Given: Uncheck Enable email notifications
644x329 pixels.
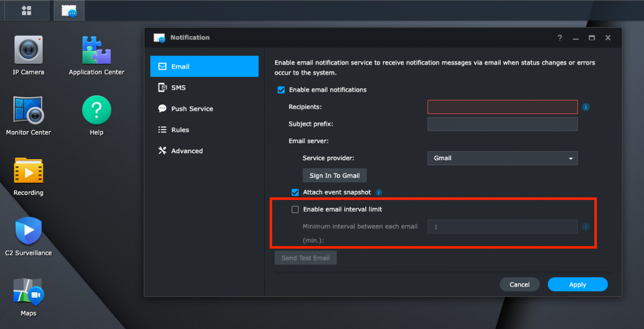Looking at the screenshot, I should [281, 90].
